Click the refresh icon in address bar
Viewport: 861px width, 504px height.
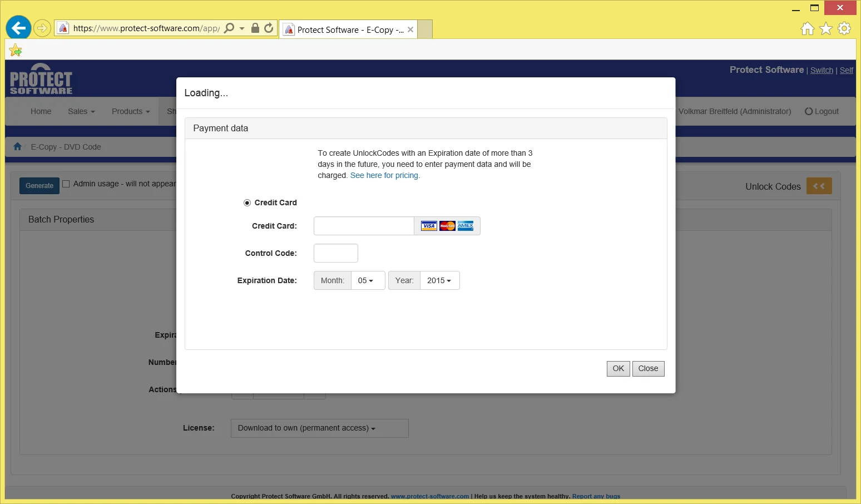tap(269, 28)
